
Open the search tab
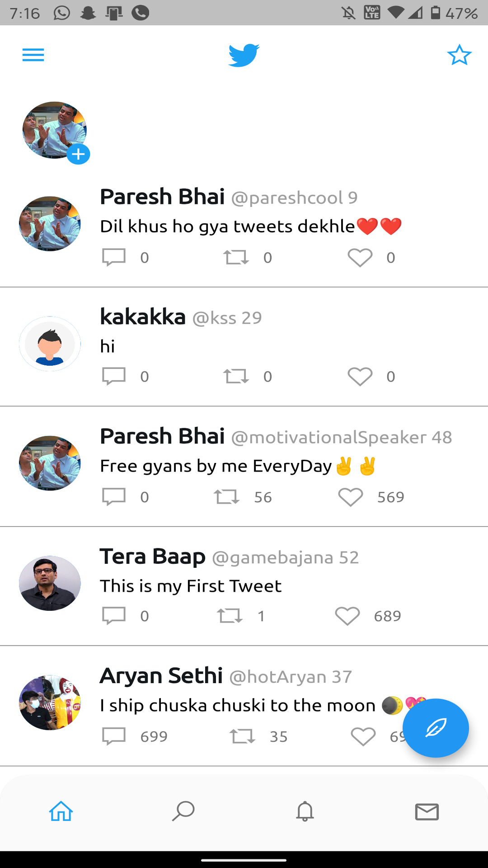(183, 811)
